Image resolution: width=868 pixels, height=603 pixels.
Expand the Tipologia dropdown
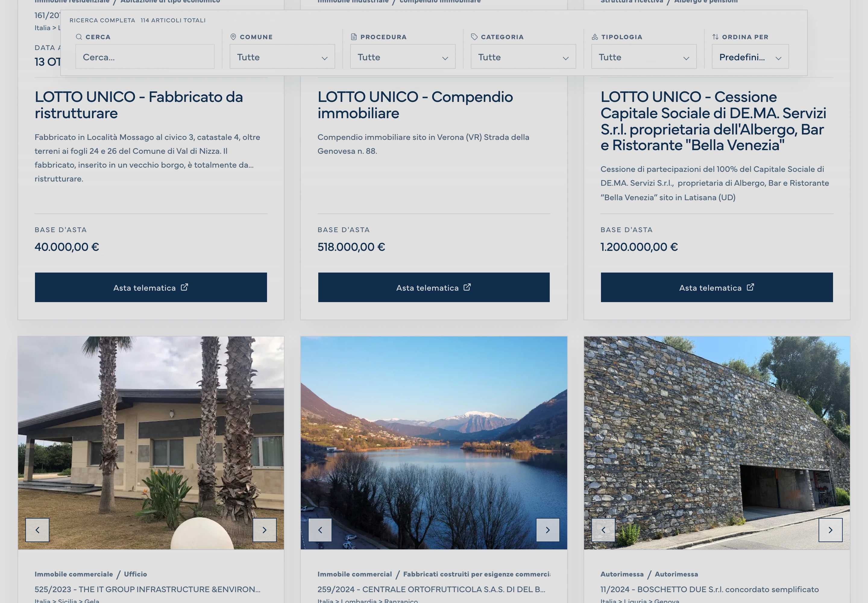coord(644,57)
